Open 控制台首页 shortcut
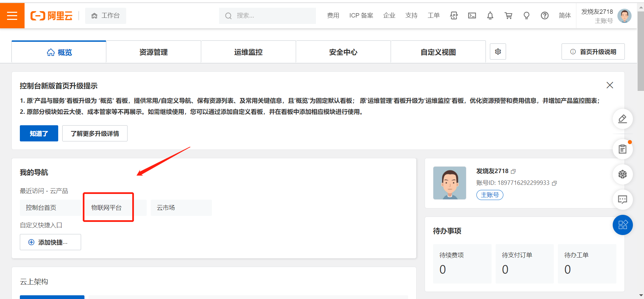644x299 pixels. point(51,208)
